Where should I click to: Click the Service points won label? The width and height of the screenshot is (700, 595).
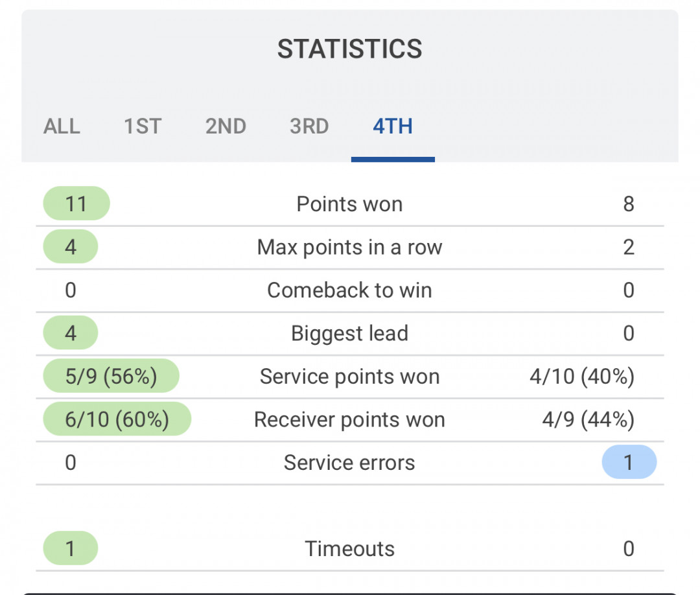coord(350,377)
